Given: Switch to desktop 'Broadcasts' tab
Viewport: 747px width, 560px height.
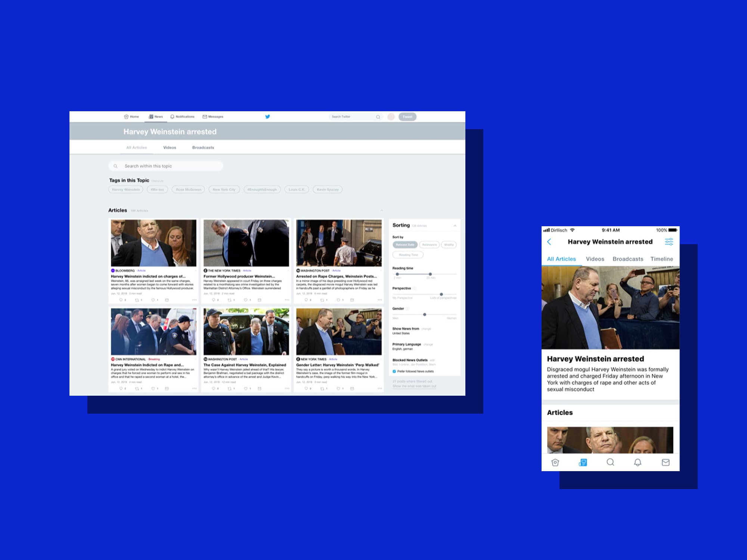Looking at the screenshot, I should point(203,147).
